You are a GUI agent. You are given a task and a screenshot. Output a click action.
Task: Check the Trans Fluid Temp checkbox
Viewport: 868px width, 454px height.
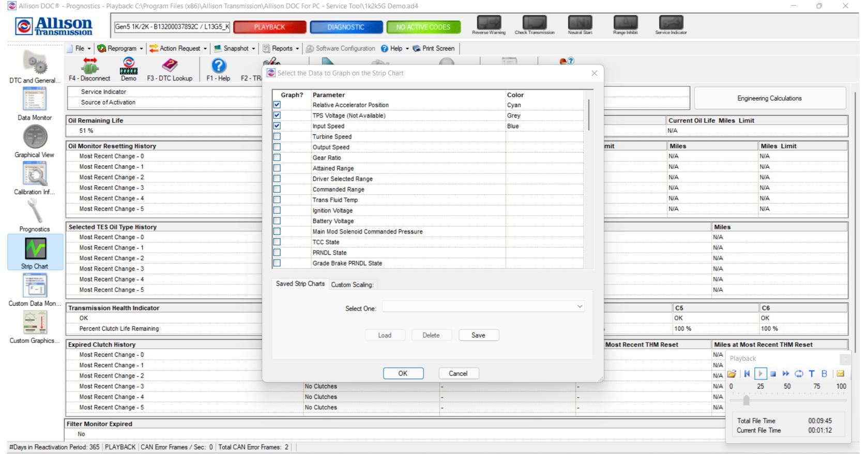(277, 200)
